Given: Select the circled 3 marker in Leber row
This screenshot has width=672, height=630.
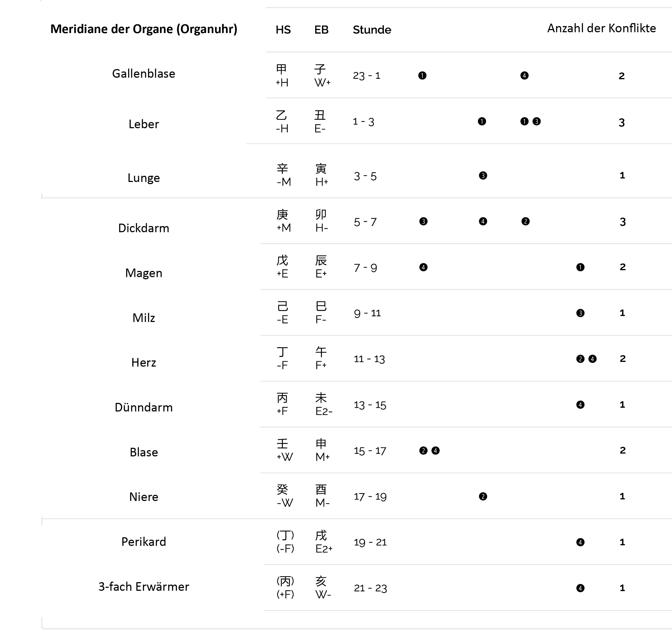Looking at the screenshot, I should point(537,121).
